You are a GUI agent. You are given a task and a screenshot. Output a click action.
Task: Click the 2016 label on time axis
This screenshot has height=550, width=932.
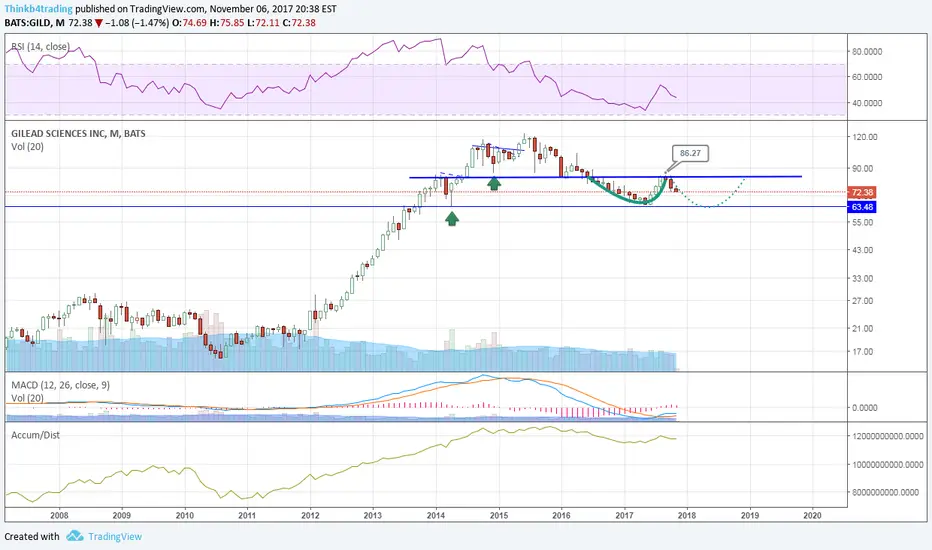tap(562, 516)
